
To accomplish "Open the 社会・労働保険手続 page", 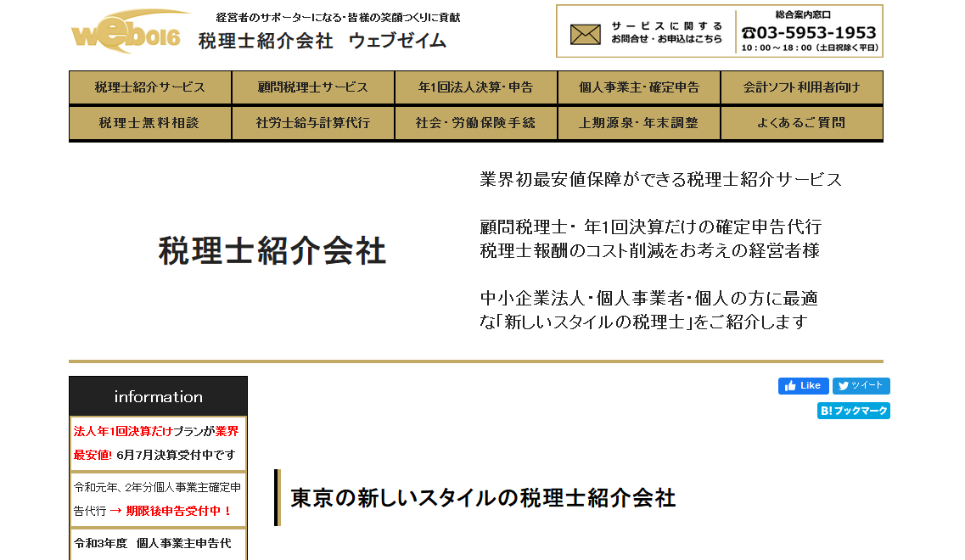I will 475,123.
